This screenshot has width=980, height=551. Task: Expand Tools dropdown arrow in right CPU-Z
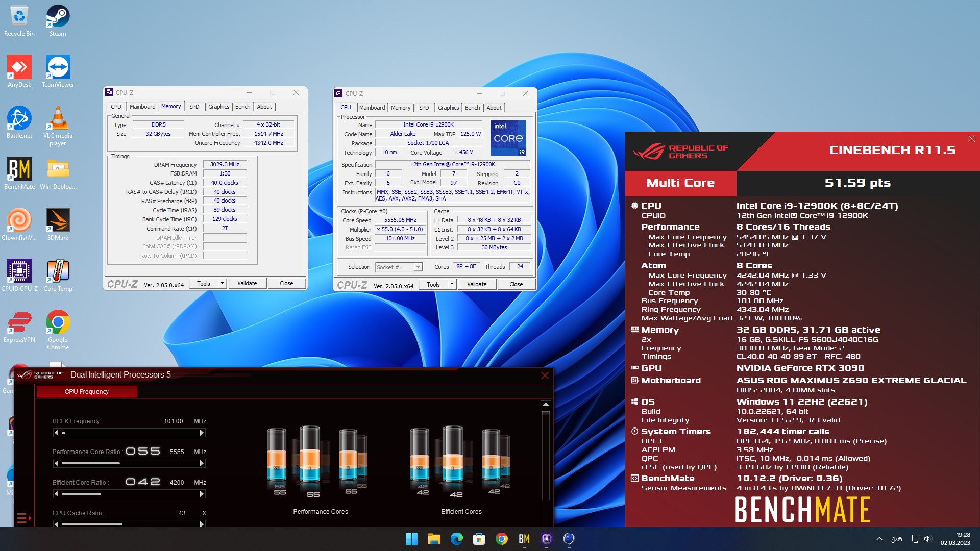[452, 284]
